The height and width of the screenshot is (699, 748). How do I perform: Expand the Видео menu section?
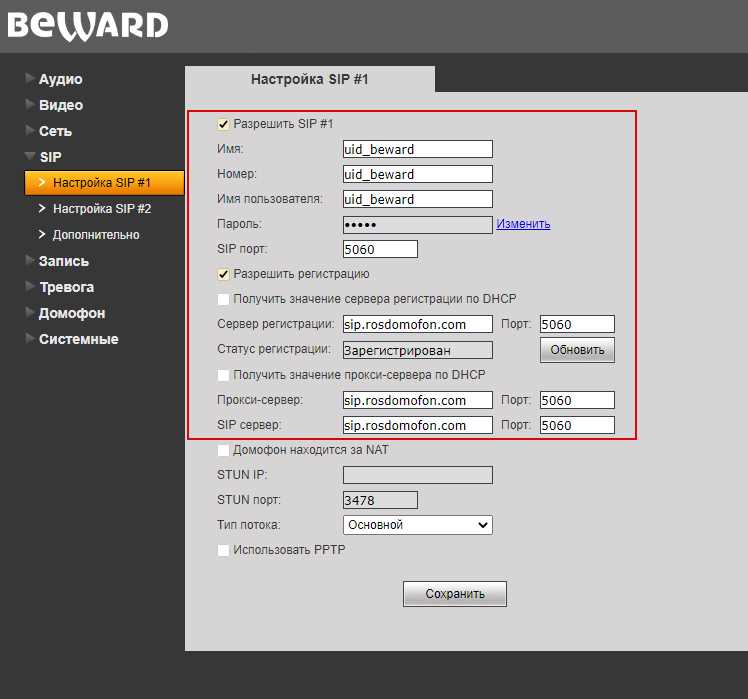(61, 105)
